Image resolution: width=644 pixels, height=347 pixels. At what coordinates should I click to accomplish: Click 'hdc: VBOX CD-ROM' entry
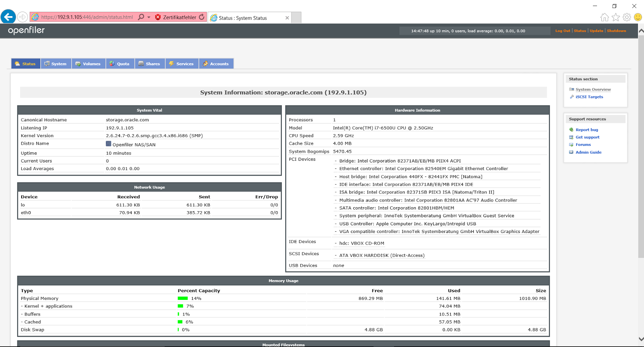coord(362,243)
